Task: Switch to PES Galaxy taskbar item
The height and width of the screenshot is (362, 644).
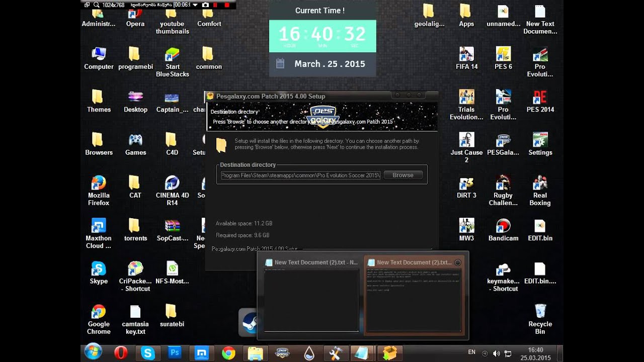Action: 282,353
